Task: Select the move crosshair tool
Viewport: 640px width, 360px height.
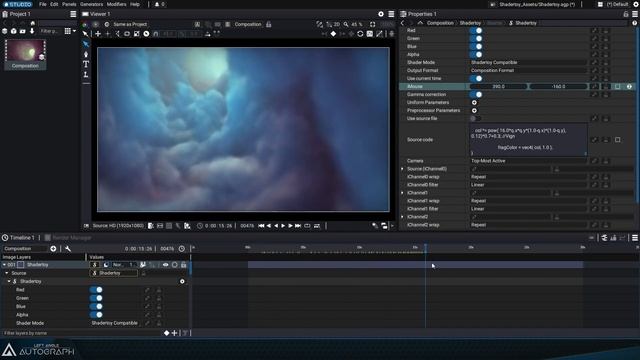Action: tap(98, 34)
